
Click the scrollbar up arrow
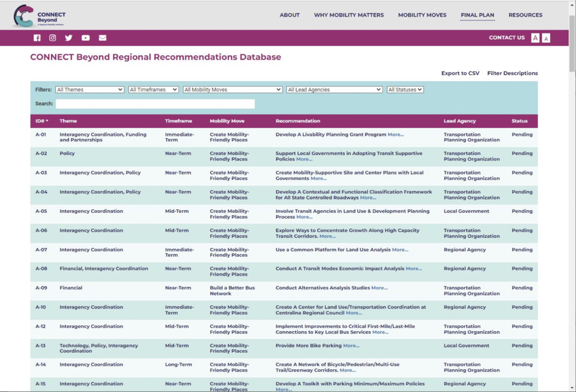coord(572,5)
